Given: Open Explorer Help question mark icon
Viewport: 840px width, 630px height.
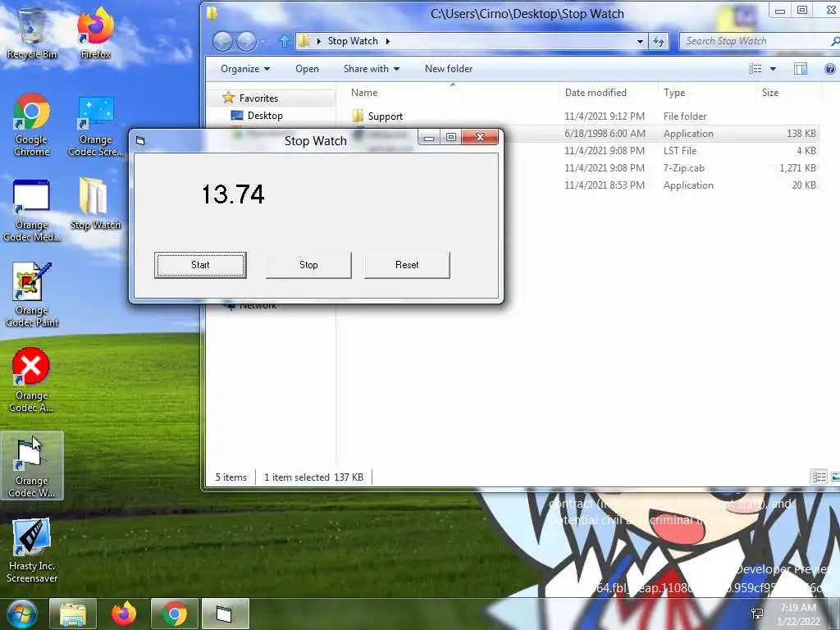Looking at the screenshot, I should click(x=830, y=69).
